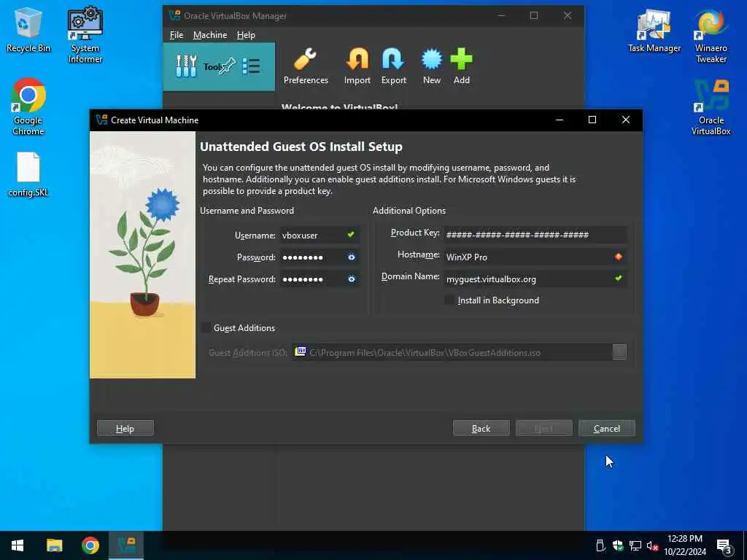Select Winaero Tweaker desktop shortcut

coord(711,35)
